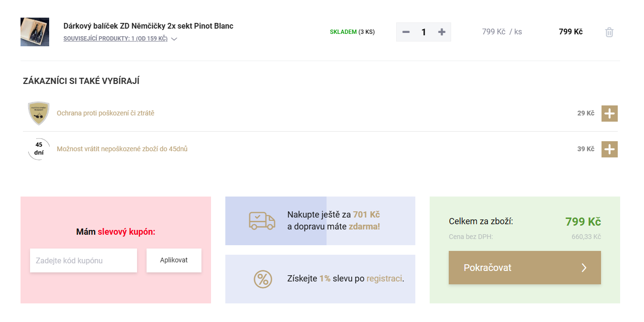Click the quantity value field showing 1
644x322 pixels.
tap(423, 32)
